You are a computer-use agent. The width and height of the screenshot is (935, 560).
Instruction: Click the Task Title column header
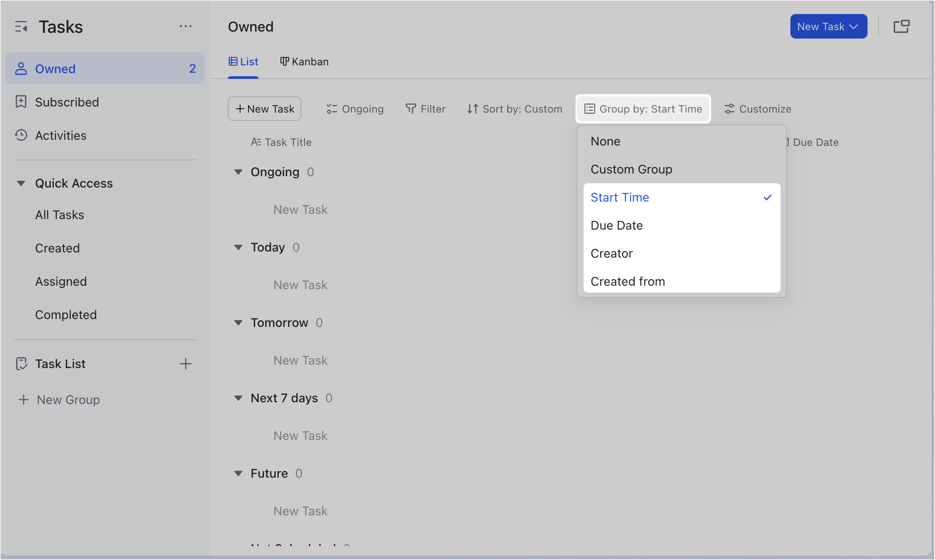281,142
